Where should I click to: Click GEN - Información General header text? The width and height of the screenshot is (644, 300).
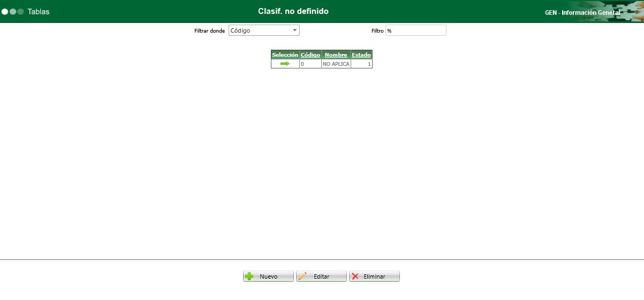pyautogui.click(x=582, y=12)
